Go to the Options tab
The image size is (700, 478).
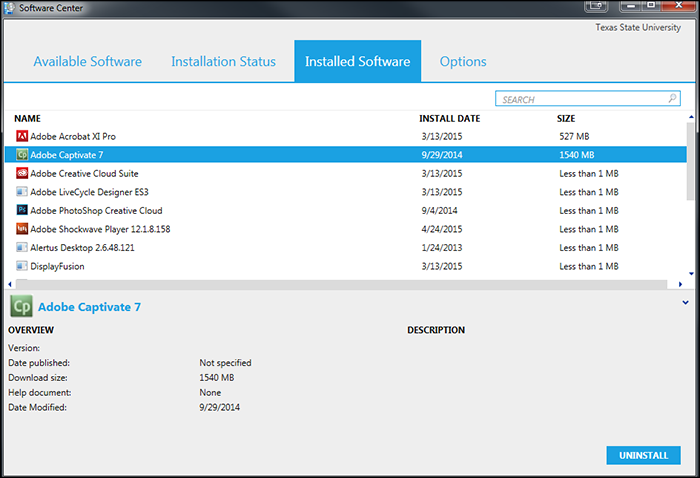click(x=463, y=61)
